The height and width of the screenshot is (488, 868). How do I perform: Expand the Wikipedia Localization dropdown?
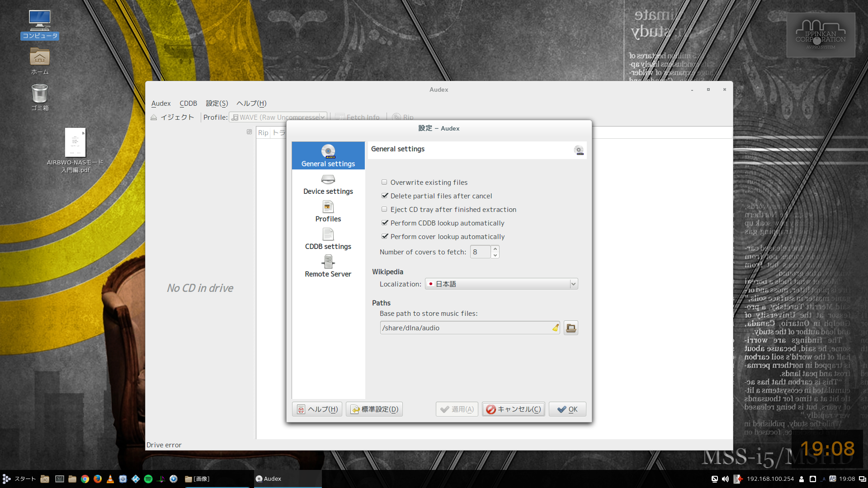501,284
